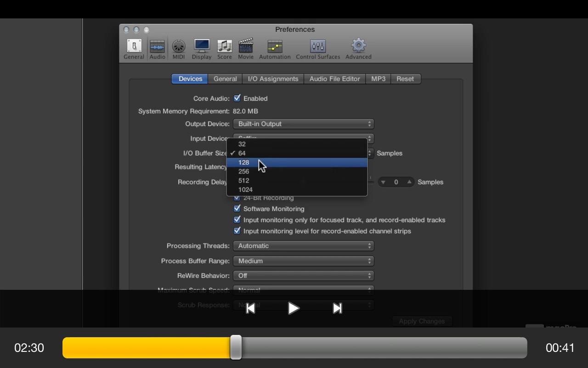The width and height of the screenshot is (588, 368).
Task: Open the Output Device dropdown
Action: 303,124
